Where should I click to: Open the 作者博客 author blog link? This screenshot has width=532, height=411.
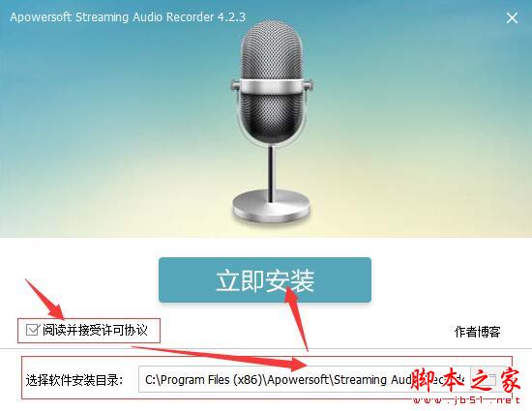pyautogui.click(x=478, y=332)
